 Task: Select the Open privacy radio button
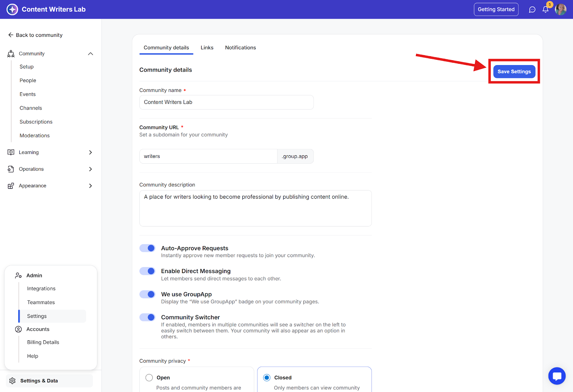click(x=149, y=378)
